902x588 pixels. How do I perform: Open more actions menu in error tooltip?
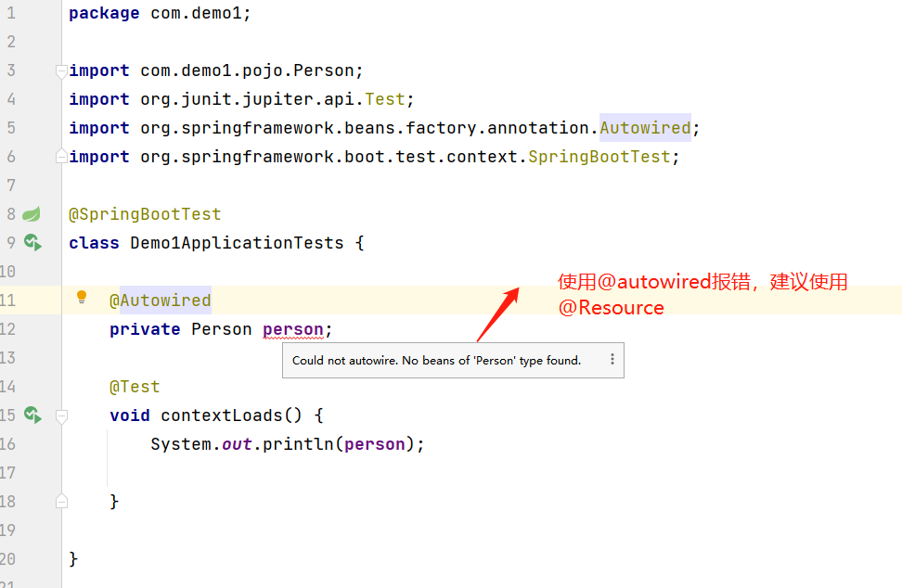tap(612, 359)
